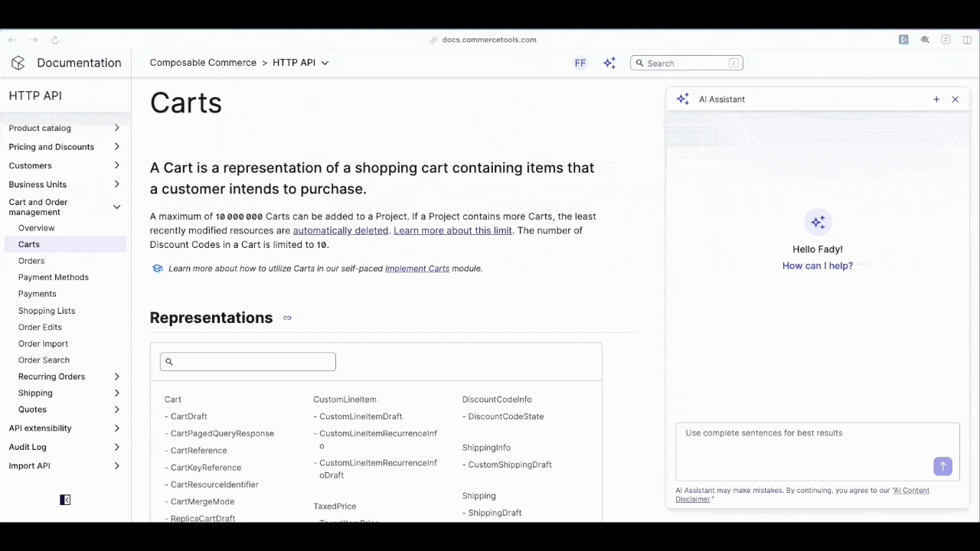The height and width of the screenshot is (551, 980).
Task: Open the CartDraft representation
Action: click(x=189, y=416)
